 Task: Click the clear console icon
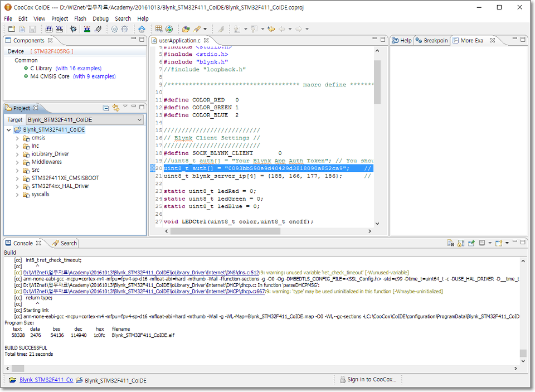click(450, 243)
